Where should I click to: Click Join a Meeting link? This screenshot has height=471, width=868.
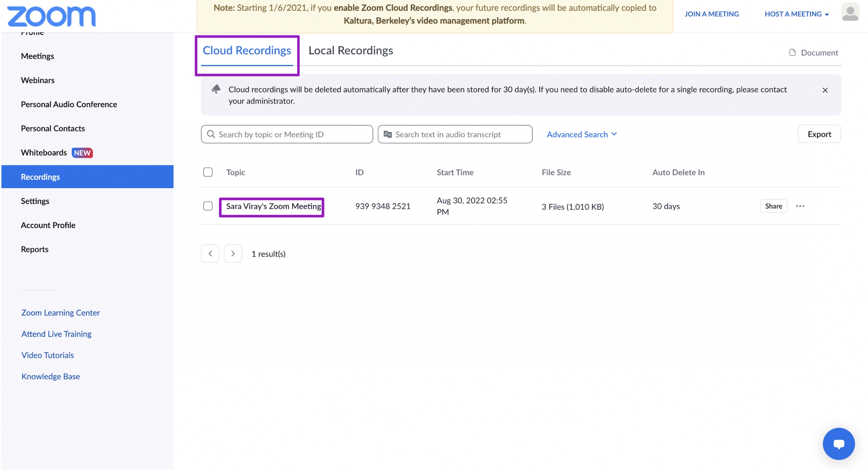click(711, 14)
